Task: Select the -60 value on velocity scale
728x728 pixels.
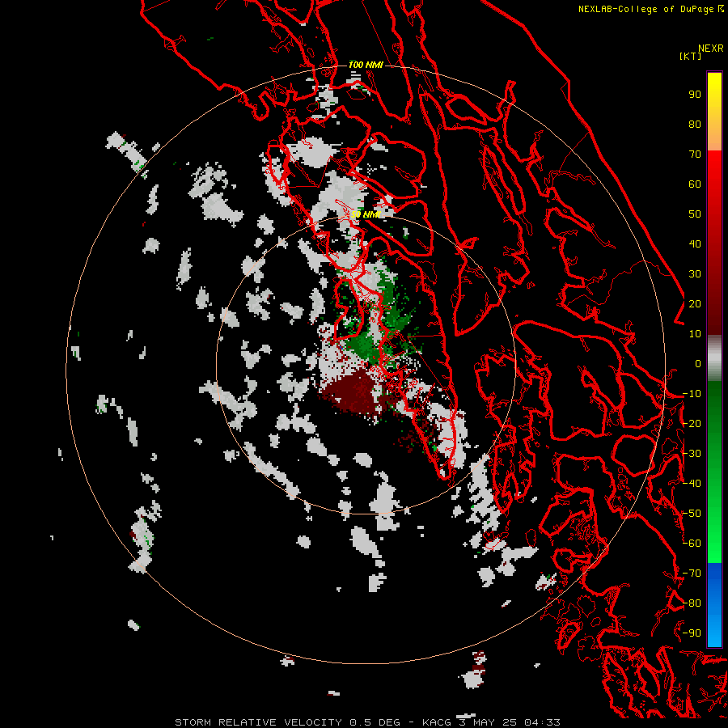Action: click(692, 544)
